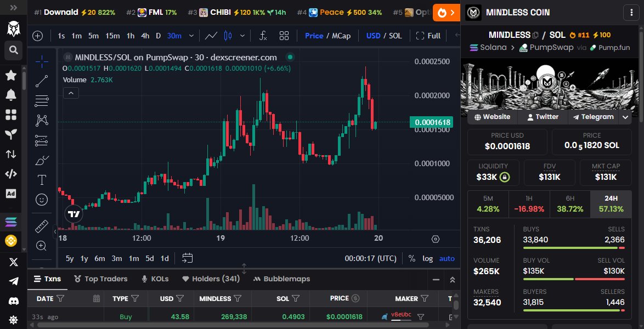Switch the chart to log scale
The height and width of the screenshot is (329, 644).
click(427, 258)
